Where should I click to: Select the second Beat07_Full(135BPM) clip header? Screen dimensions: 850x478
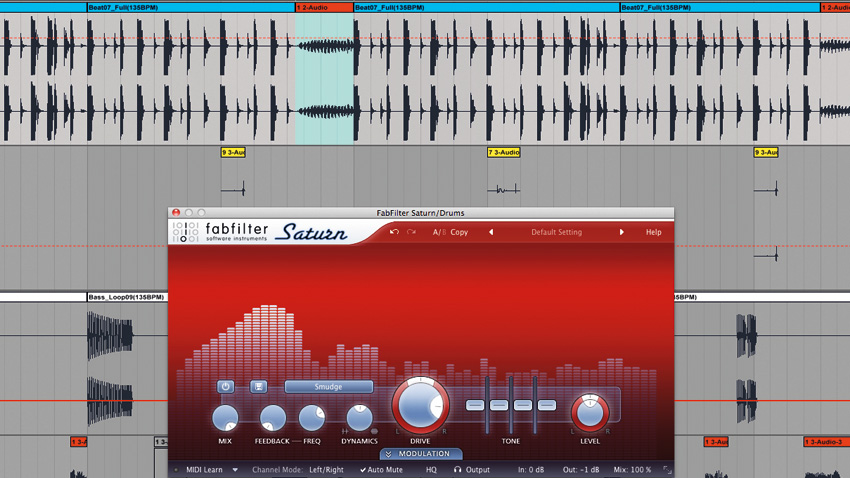[x=487, y=8]
